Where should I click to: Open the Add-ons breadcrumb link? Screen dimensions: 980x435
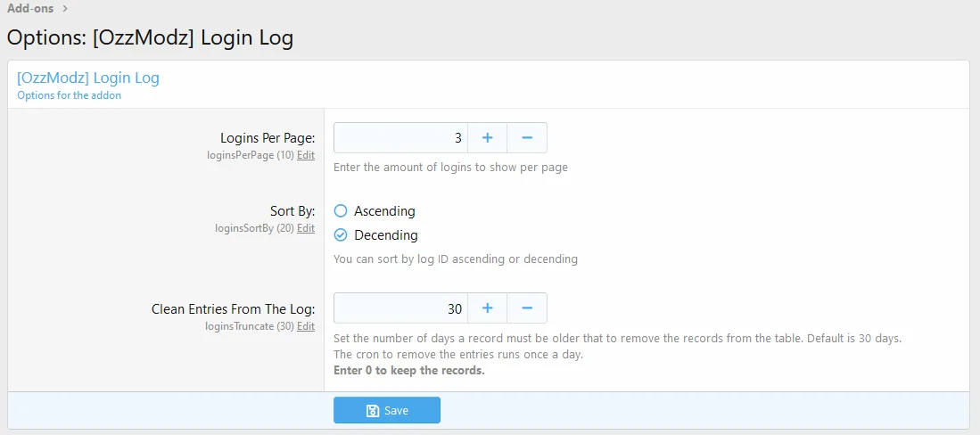click(x=30, y=9)
